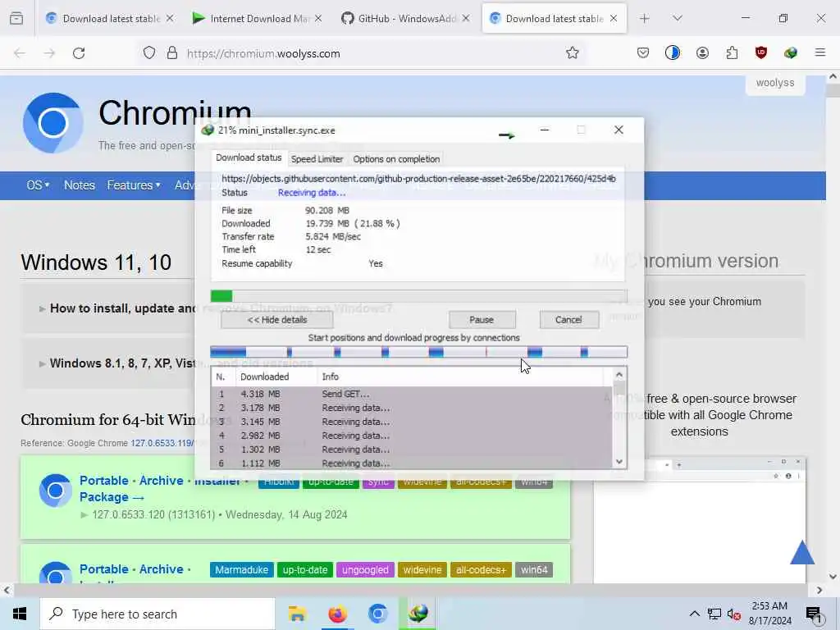Click Google Chrome 127.0.6533.119 reference link
Screen dimensions: 840x630
coord(162,443)
